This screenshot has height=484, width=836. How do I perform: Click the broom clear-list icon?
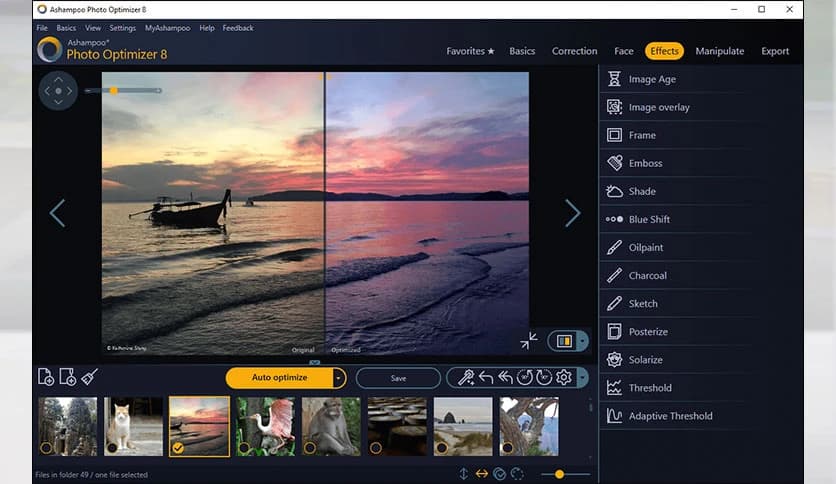tap(90, 377)
